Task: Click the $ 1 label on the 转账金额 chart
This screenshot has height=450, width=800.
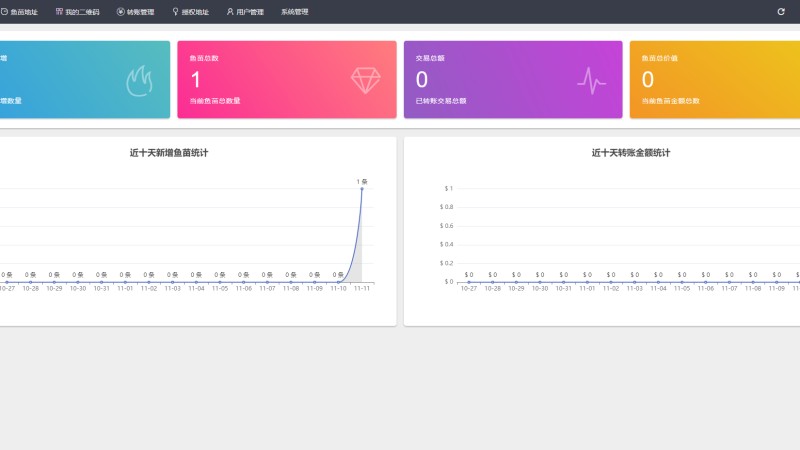Action: (448, 188)
